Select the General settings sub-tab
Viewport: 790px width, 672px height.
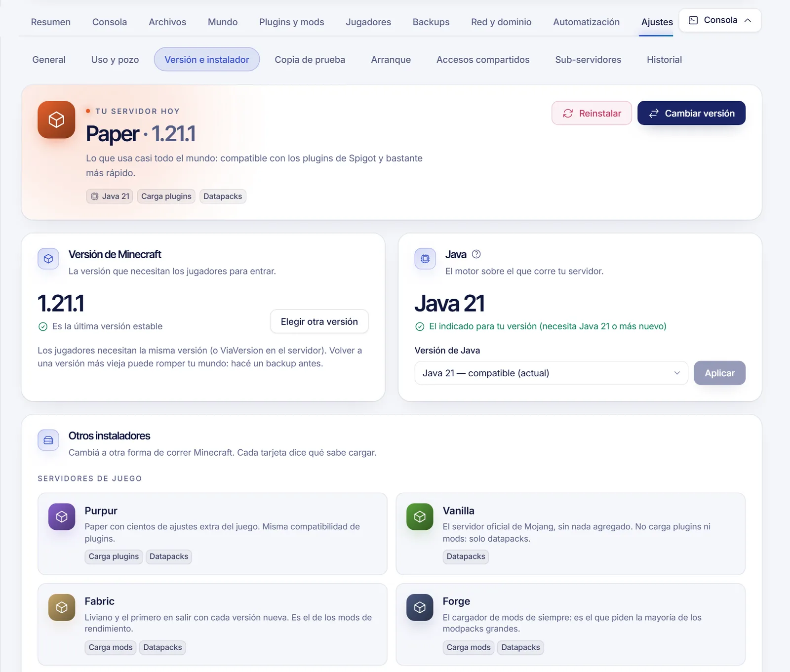(x=49, y=59)
